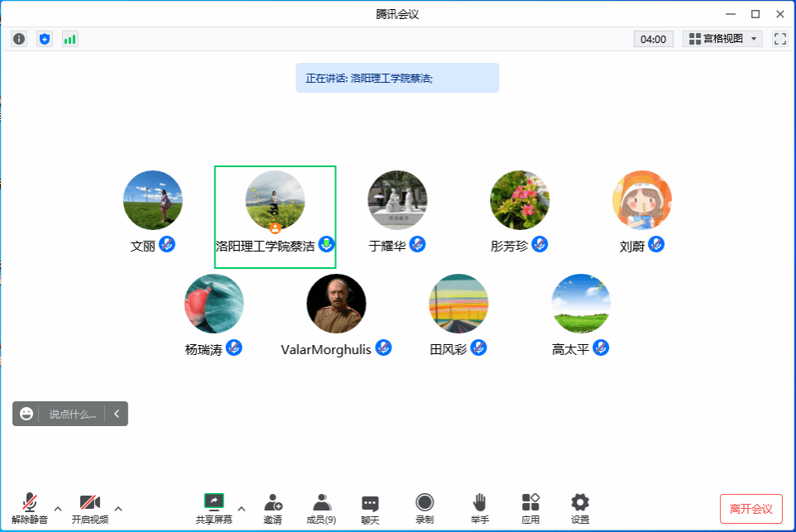The width and height of the screenshot is (796, 532).
Task: Open the 宫格视图 layout dropdown
Action: click(722, 39)
